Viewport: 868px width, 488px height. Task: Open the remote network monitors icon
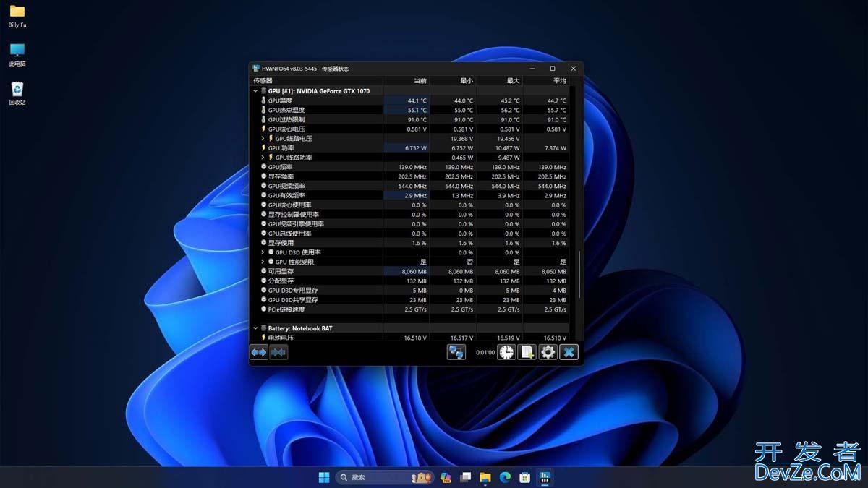point(456,352)
